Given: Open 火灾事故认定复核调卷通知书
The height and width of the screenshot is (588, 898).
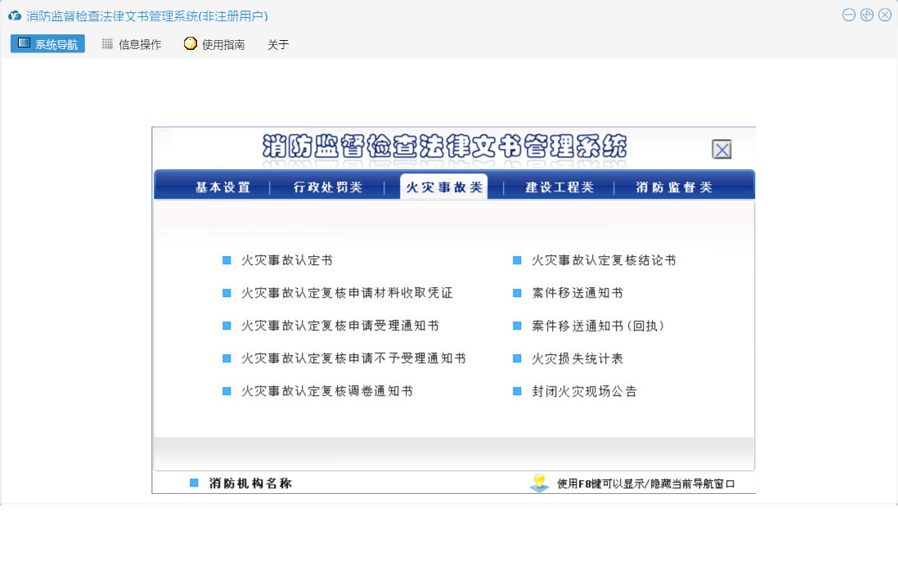Looking at the screenshot, I should pyautogui.click(x=327, y=392).
